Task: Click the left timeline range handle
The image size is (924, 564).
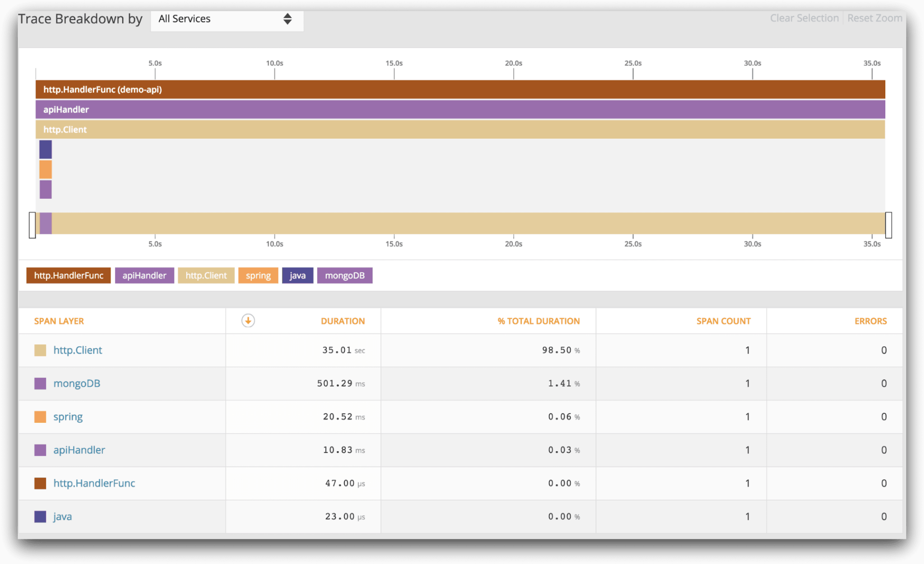Action: (x=32, y=224)
